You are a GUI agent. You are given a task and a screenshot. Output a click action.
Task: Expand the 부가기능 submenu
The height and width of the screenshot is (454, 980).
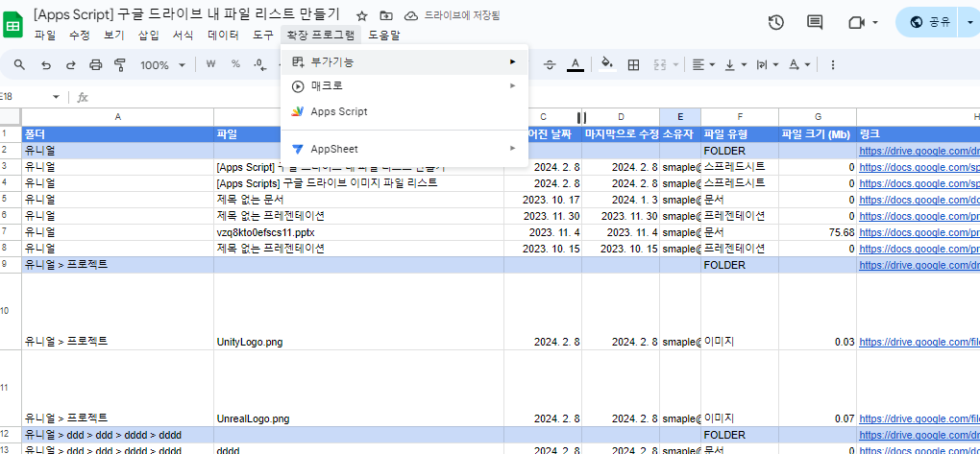tap(404, 61)
